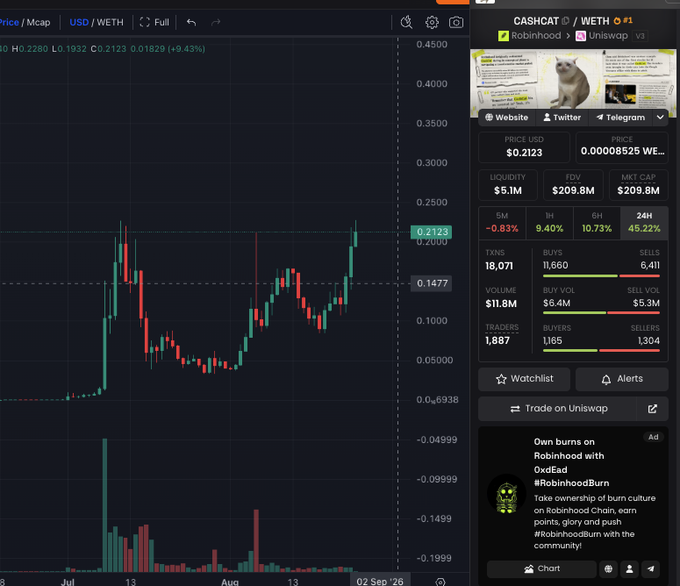Open the token Telegram link

pos(621,118)
